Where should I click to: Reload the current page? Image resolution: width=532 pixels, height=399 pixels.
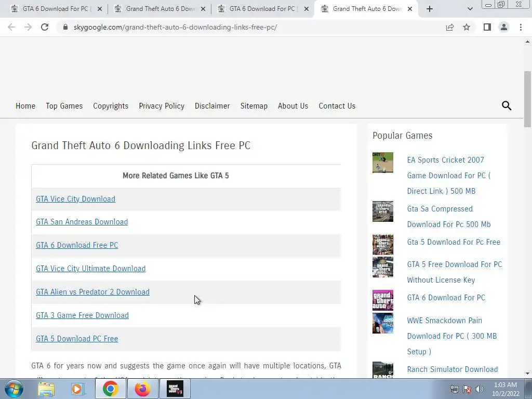point(45,27)
